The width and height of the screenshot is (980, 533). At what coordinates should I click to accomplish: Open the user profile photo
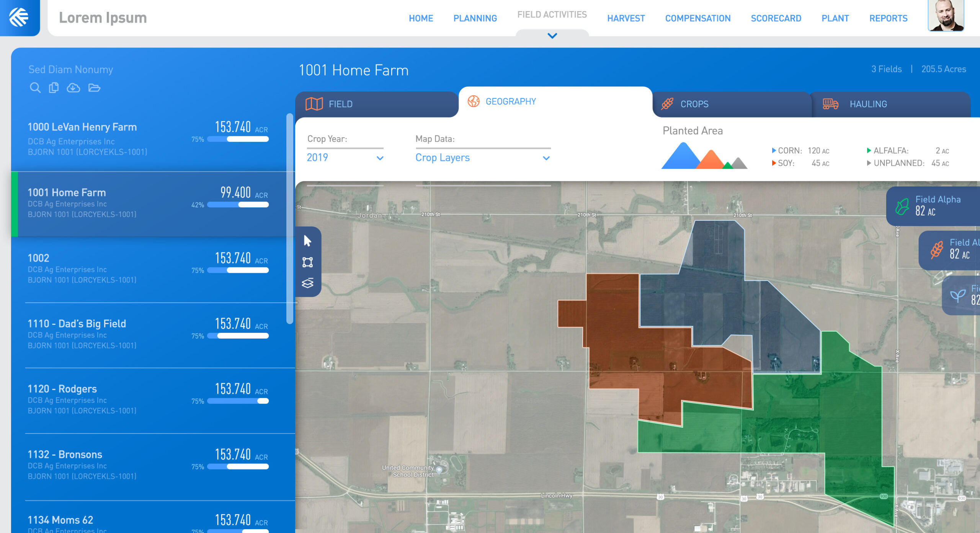(x=946, y=15)
